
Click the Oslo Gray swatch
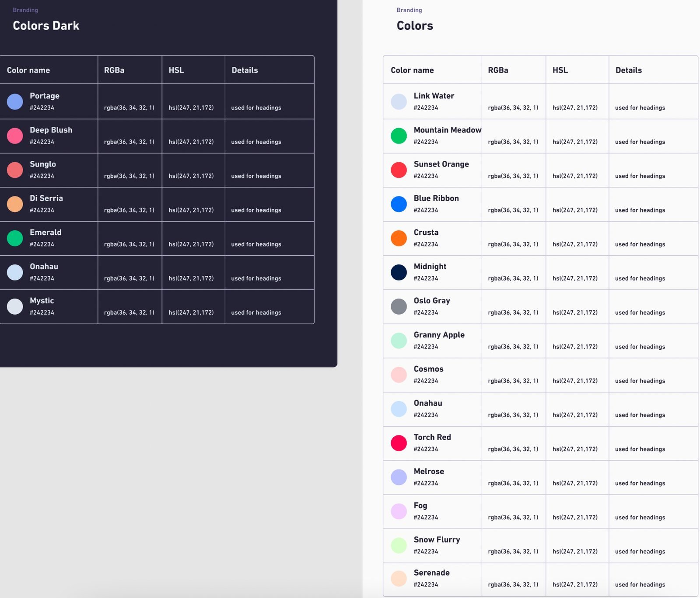[399, 306]
